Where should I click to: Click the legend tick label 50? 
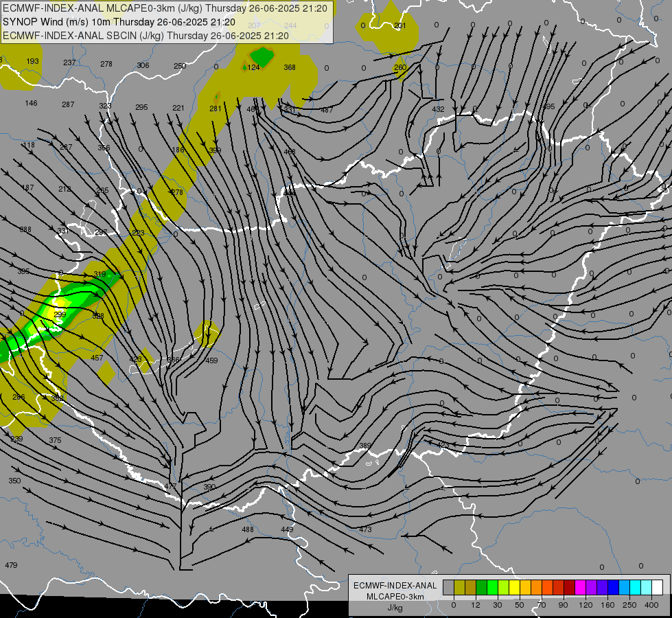(520, 605)
